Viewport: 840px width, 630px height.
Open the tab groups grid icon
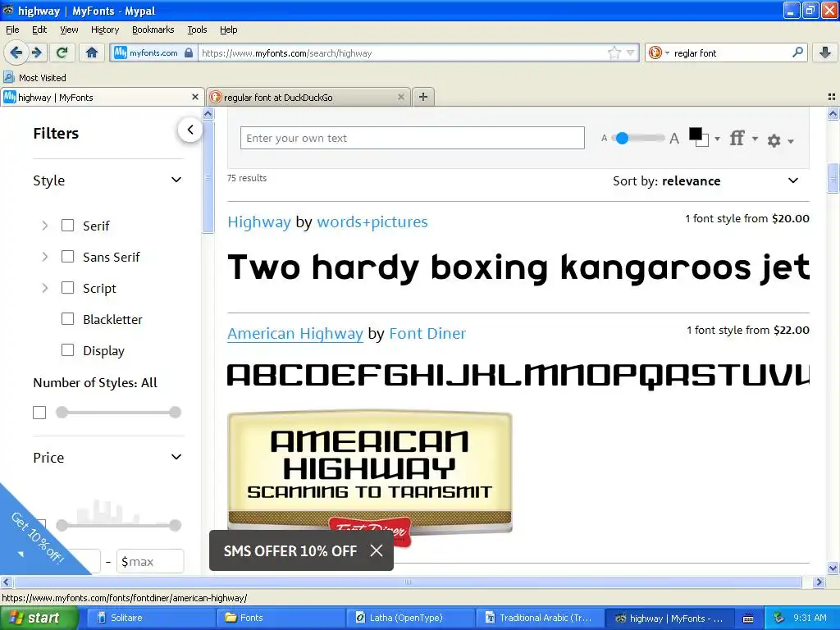click(832, 97)
